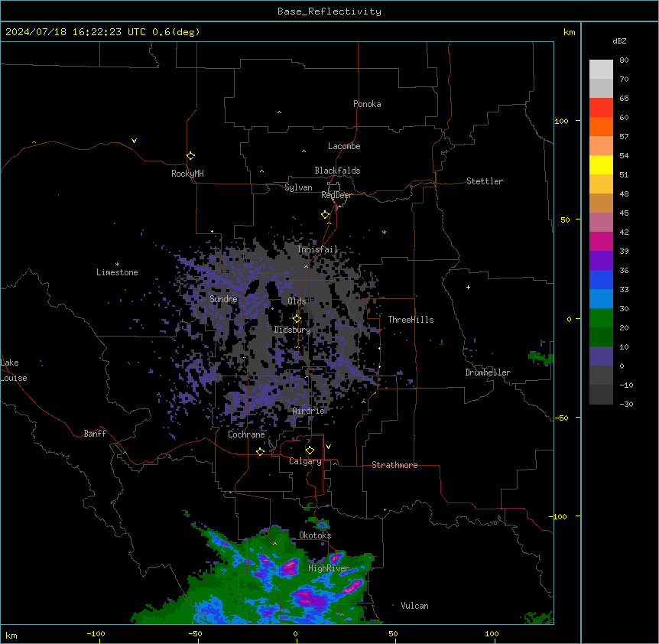The height and width of the screenshot is (644, 659).
Task: Click the ThreeHills label
Action: coord(411,320)
